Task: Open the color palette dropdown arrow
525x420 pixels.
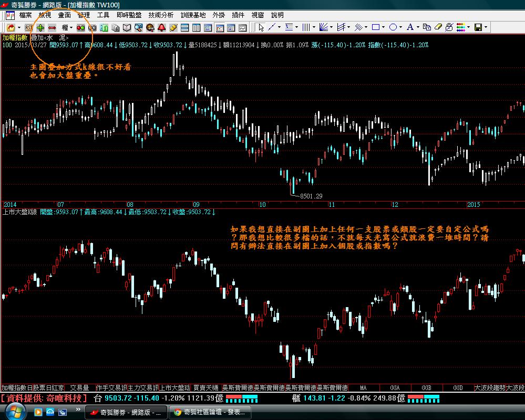Action: coord(468,27)
